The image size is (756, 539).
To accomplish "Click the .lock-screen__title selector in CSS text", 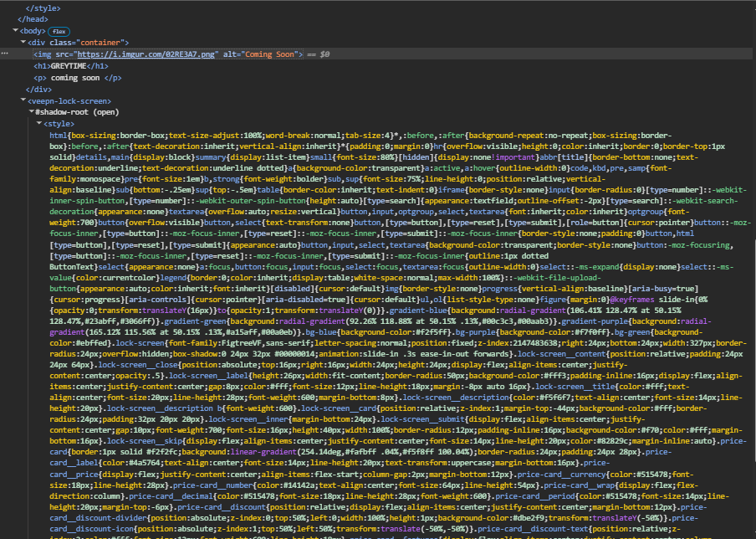I will (x=574, y=387).
